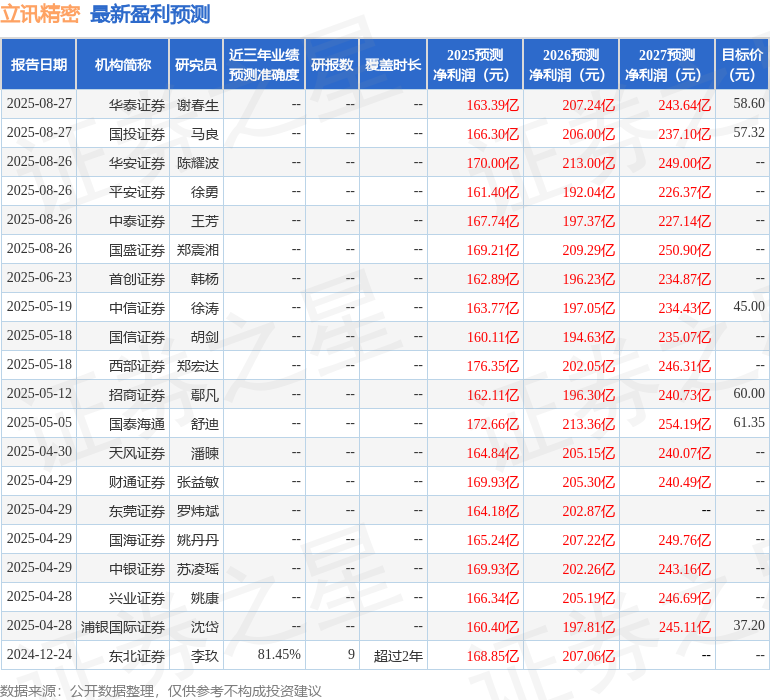Click analyst name 谢春生
The image size is (770, 700).
tap(198, 105)
